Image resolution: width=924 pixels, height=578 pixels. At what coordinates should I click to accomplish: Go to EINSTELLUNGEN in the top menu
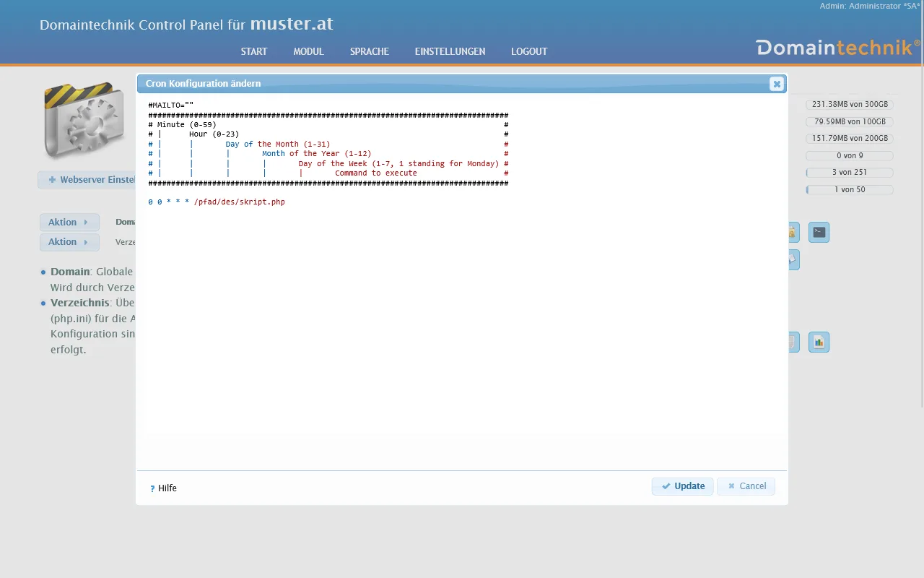[450, 51]
